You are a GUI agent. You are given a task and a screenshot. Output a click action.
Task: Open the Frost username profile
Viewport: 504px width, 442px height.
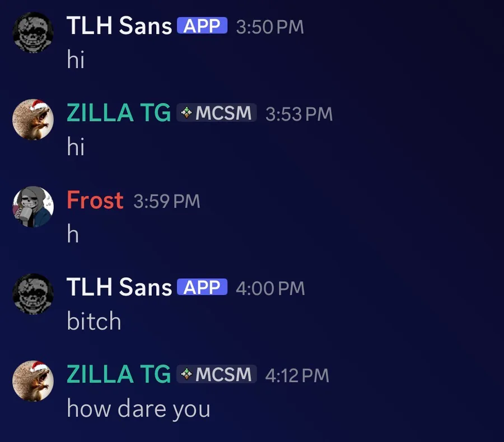tap(95, 200)
